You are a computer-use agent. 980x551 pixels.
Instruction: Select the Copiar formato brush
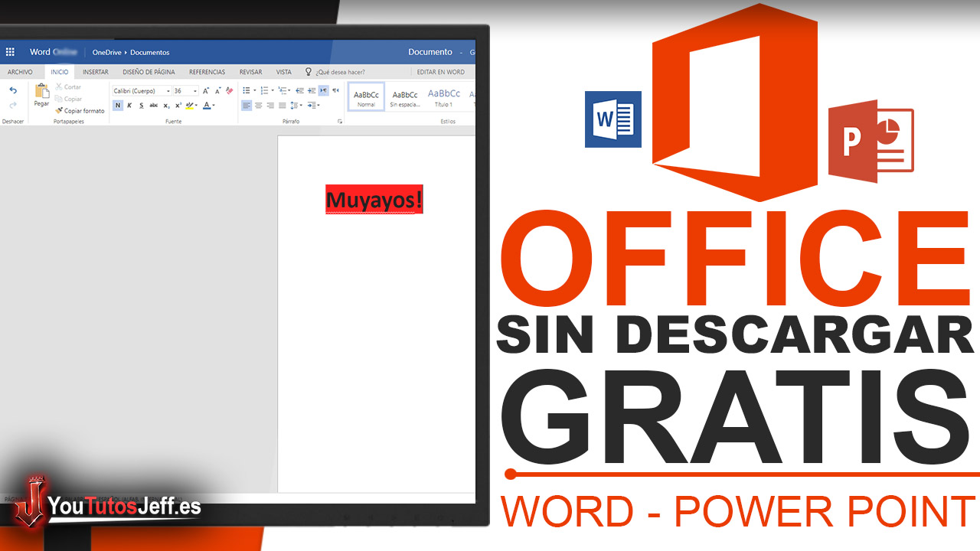80,111
